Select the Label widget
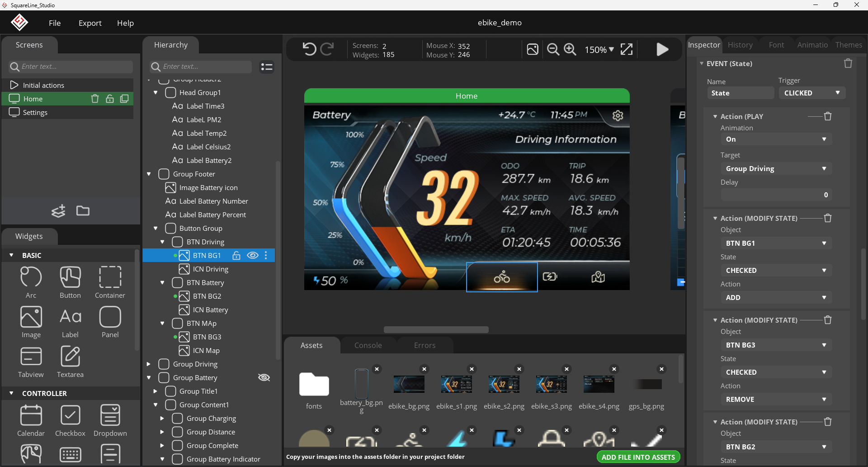Image resolution: width=868 pixels, height=467 pixels. pyautogui.click(x=70, y=322)
